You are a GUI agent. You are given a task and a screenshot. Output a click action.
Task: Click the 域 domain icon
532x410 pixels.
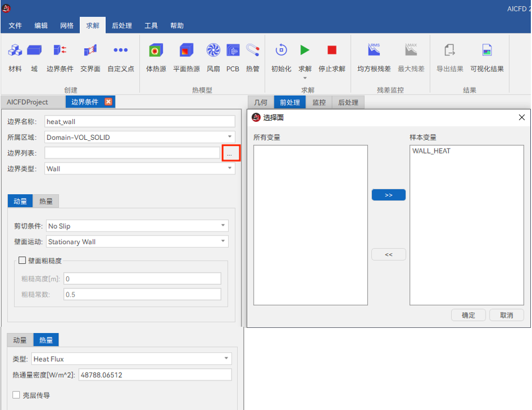coord(35,50)
